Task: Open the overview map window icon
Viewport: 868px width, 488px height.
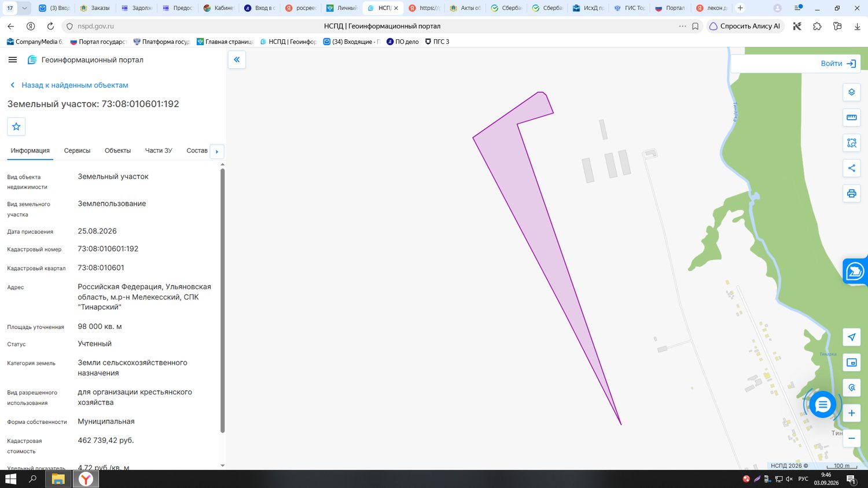Action: (x=851, y=363)
